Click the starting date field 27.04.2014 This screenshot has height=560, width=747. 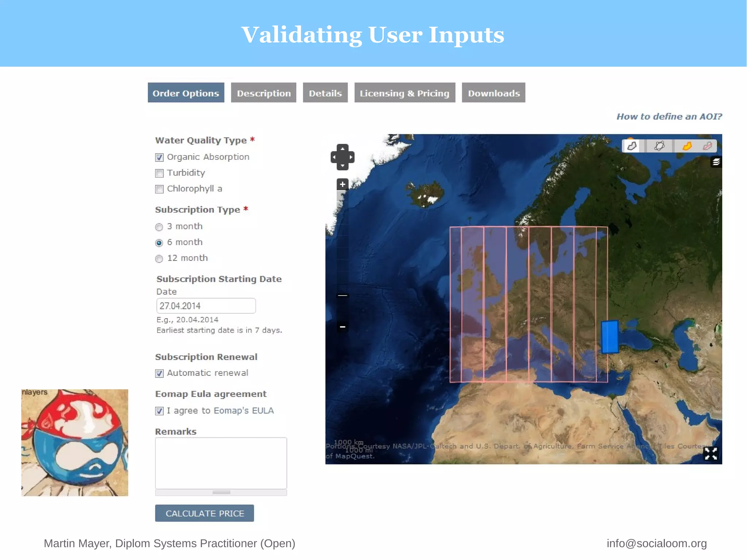(206, 306)
